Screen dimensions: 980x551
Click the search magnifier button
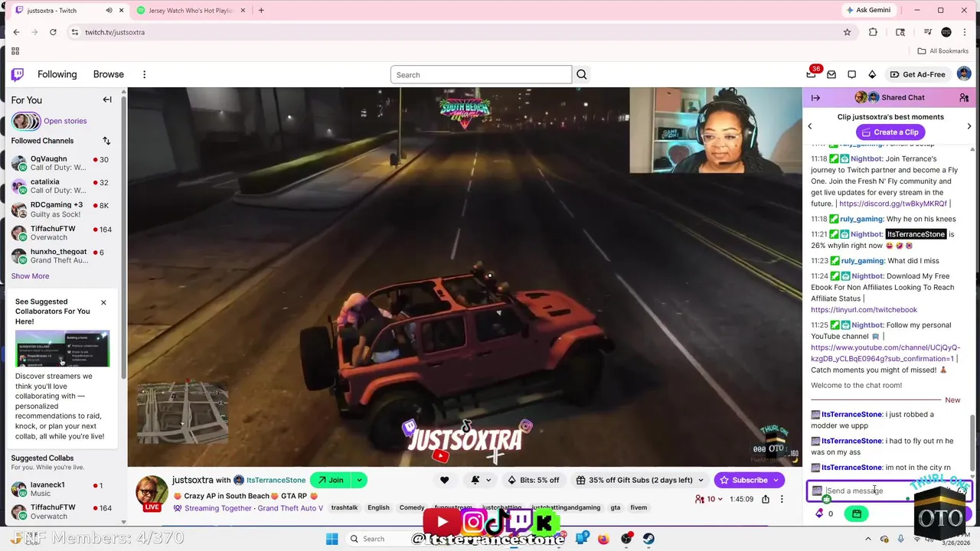(582, 74)
